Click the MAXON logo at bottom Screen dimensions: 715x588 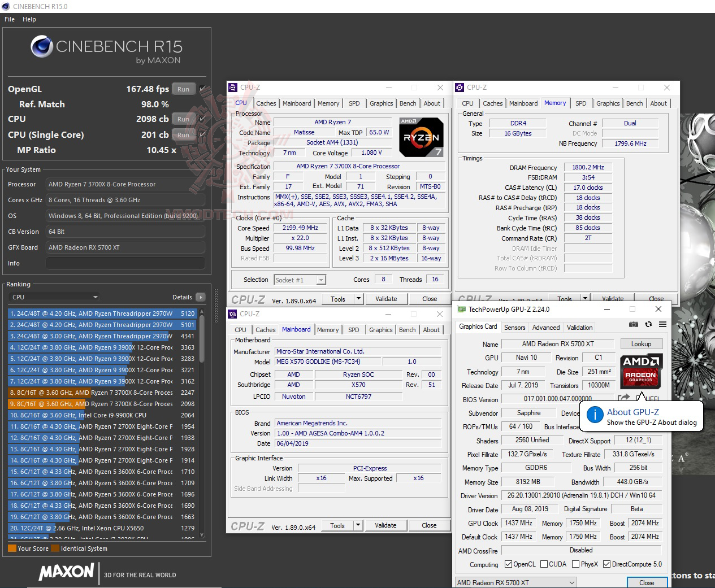point(66,572)
